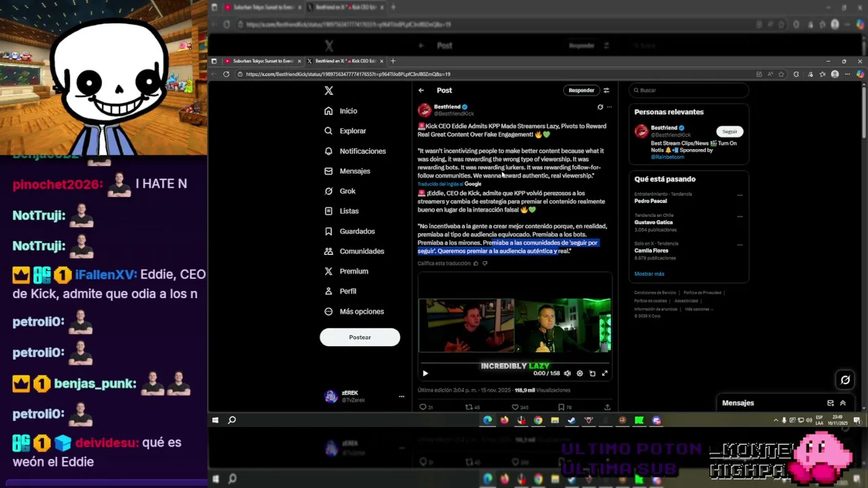The height and width of the screenshot is (488, 868).
Task: Open Google Chrome in the taskbar
Action: coord(538,420)
